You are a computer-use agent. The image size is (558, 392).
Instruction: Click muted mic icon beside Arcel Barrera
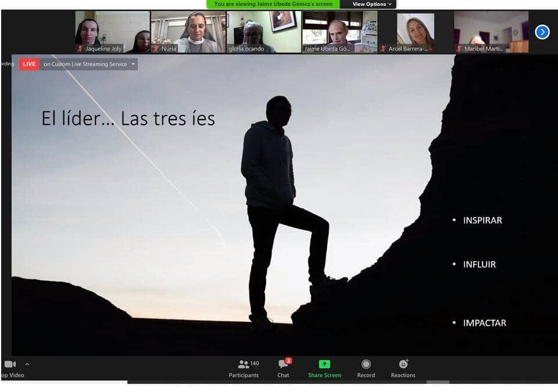coord(383,48)
